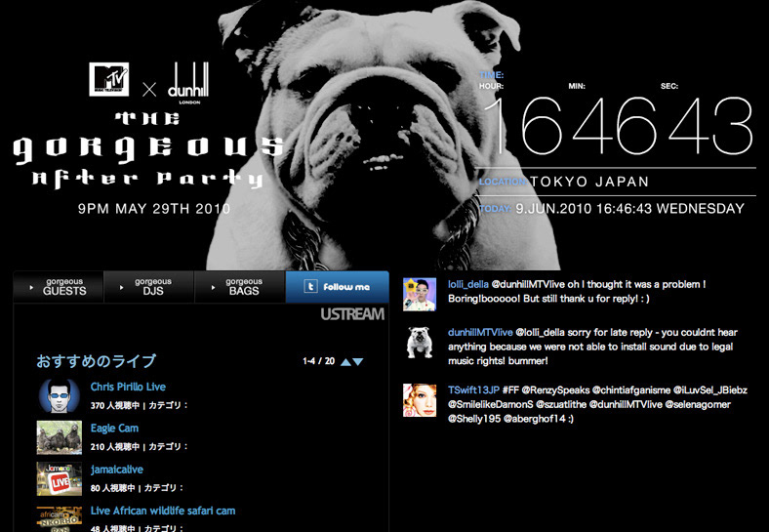Screen dimensions: 769x532
Task: Open lolli_della's profile avatar
Action: [x=420, y=295]
